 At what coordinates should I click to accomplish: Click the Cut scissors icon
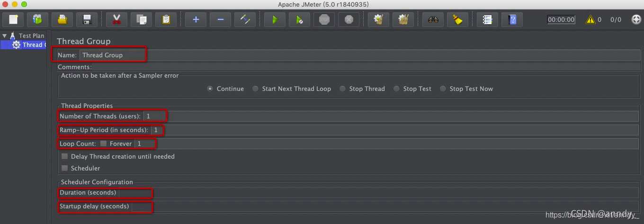(116, 20)
